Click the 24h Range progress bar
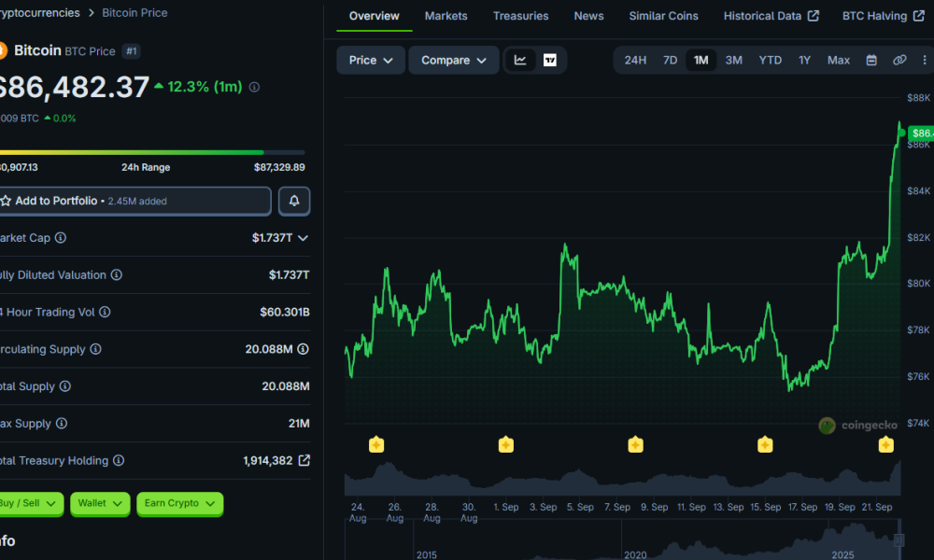Viewport: 934px width, 560px height. (151, 152)
